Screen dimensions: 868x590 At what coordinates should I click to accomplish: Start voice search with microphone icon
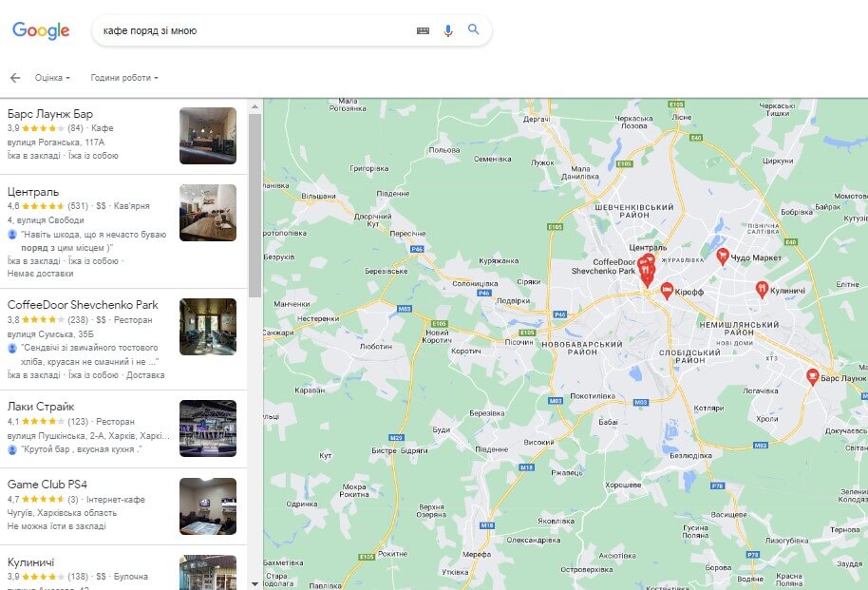tap(448, 30)
